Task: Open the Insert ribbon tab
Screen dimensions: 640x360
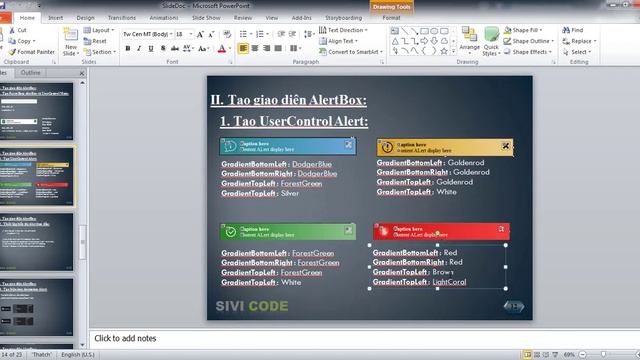Action: point(56,18)
